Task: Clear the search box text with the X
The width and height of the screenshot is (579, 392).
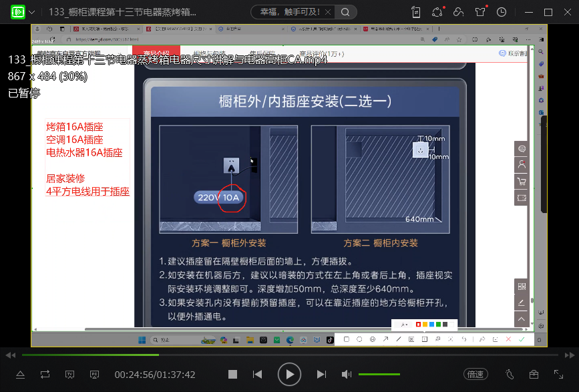Action: (328, 12)
